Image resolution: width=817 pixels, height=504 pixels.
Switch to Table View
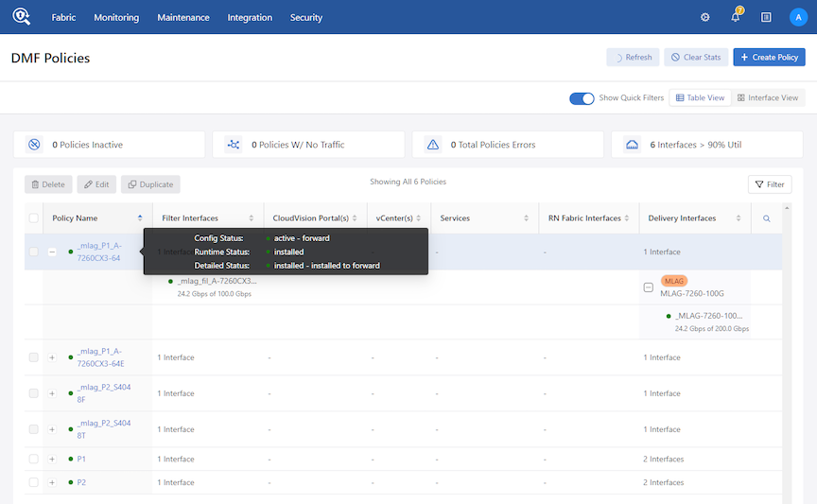[x=701, y=98]
